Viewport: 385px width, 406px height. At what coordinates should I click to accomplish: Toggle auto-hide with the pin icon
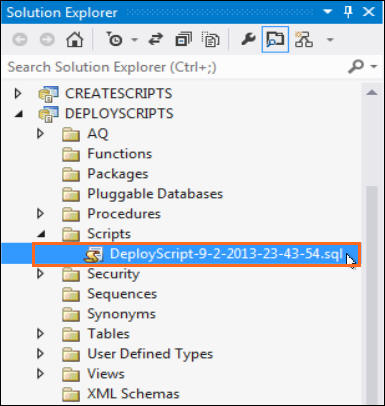click(348, 12)
